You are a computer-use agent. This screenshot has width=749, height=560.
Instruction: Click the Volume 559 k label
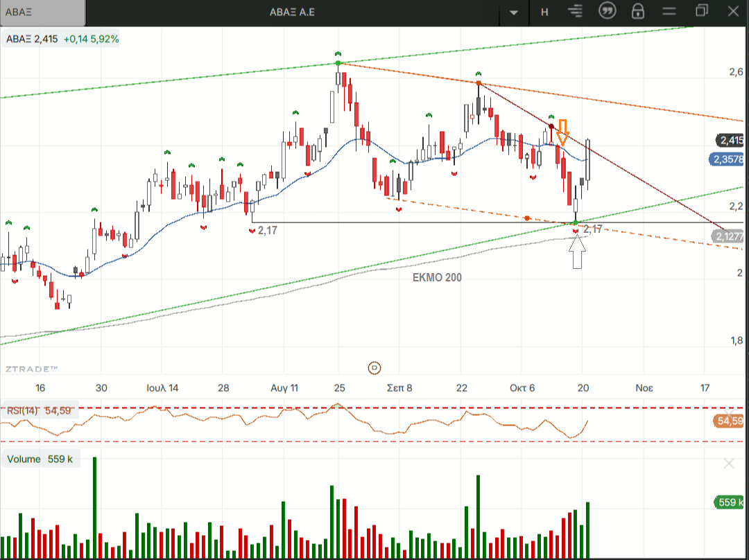click(x=40, y=459)
